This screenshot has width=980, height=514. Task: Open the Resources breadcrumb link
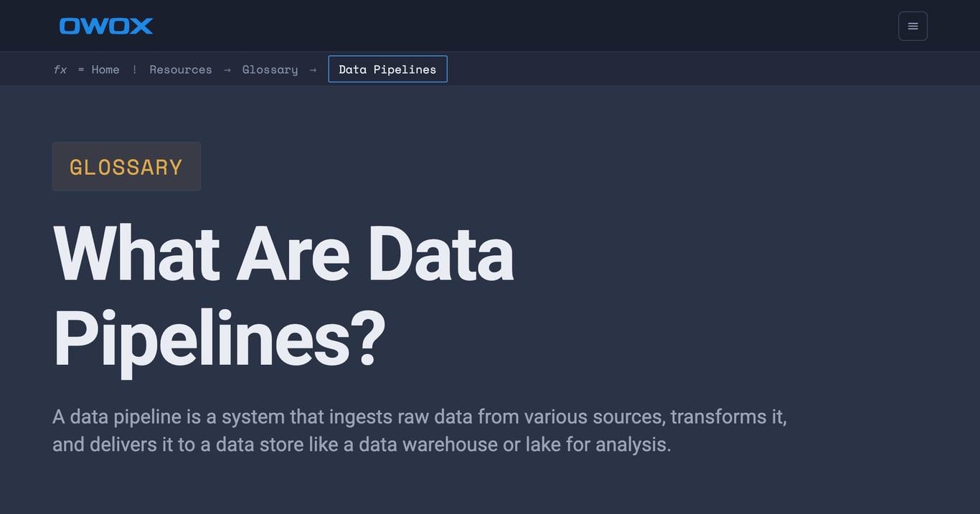(x=181, y=70)
